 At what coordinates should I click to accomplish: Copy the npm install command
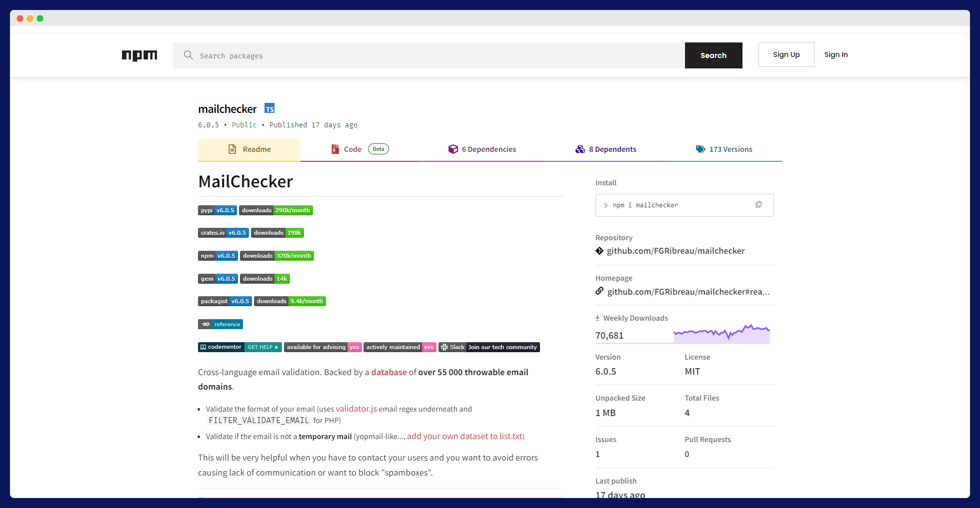pos(758,205)
